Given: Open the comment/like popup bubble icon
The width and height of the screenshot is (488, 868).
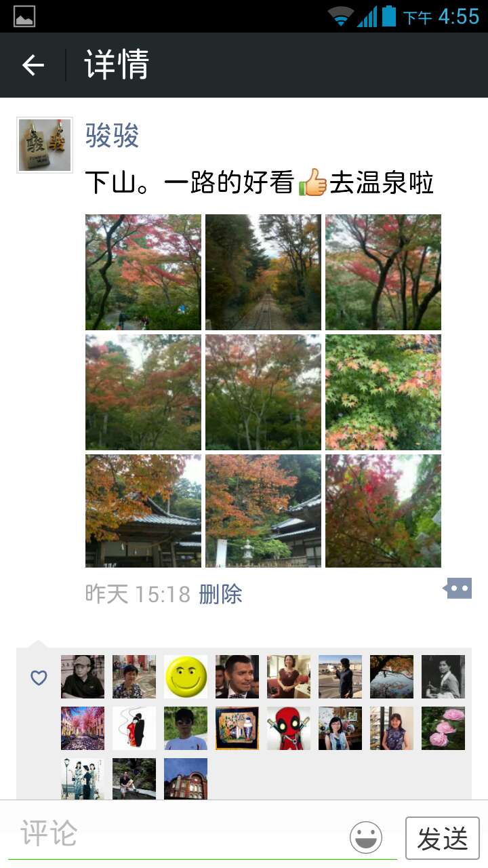Looking at the screenshot, I should (457, 588).
